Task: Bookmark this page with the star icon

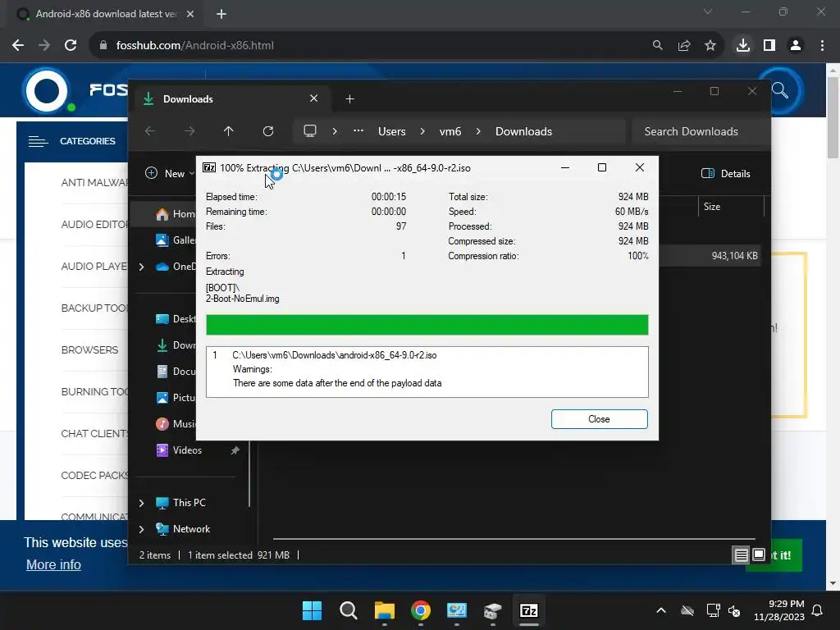Action: click(710, 46)
